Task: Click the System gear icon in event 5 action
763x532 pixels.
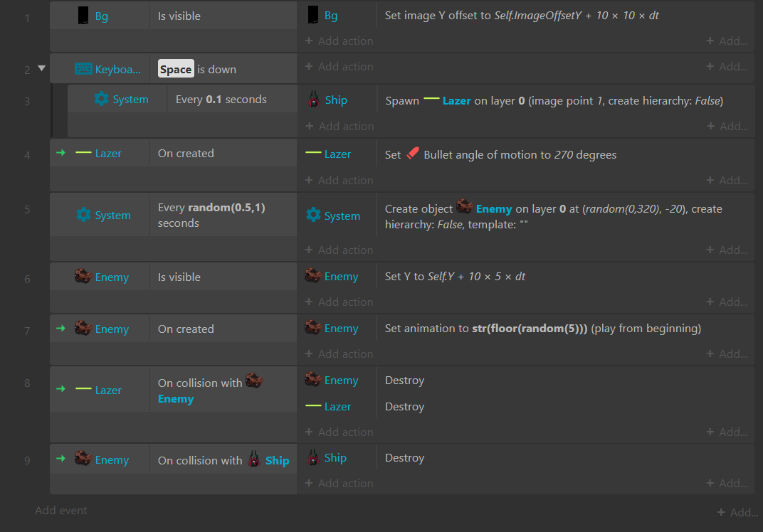Action: click(313, 215)
